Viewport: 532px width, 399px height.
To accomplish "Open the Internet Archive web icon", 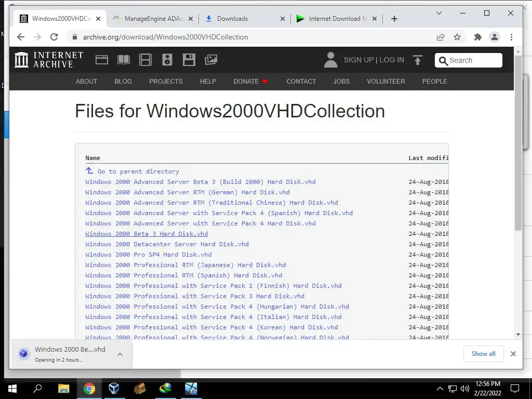I will (101, 60).
